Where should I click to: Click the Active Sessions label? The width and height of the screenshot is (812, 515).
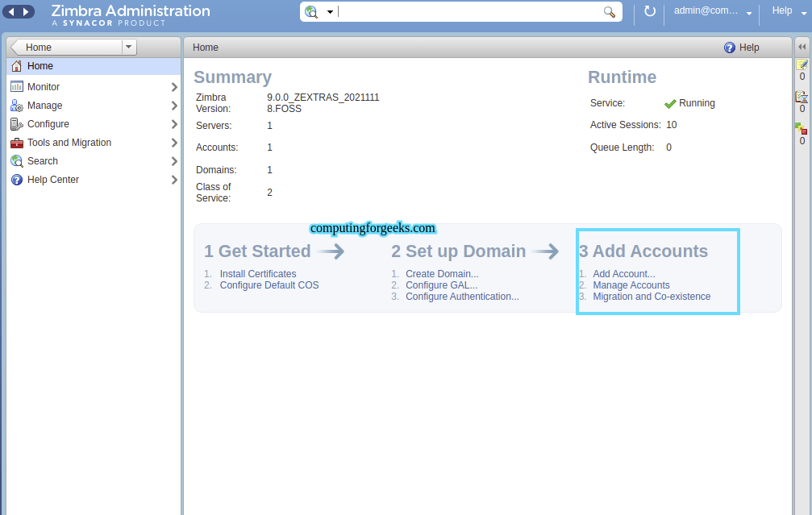point(626,125)
